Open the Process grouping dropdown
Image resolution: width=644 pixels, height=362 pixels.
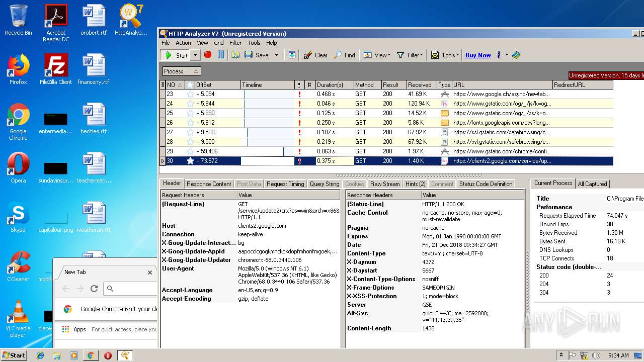181,71
